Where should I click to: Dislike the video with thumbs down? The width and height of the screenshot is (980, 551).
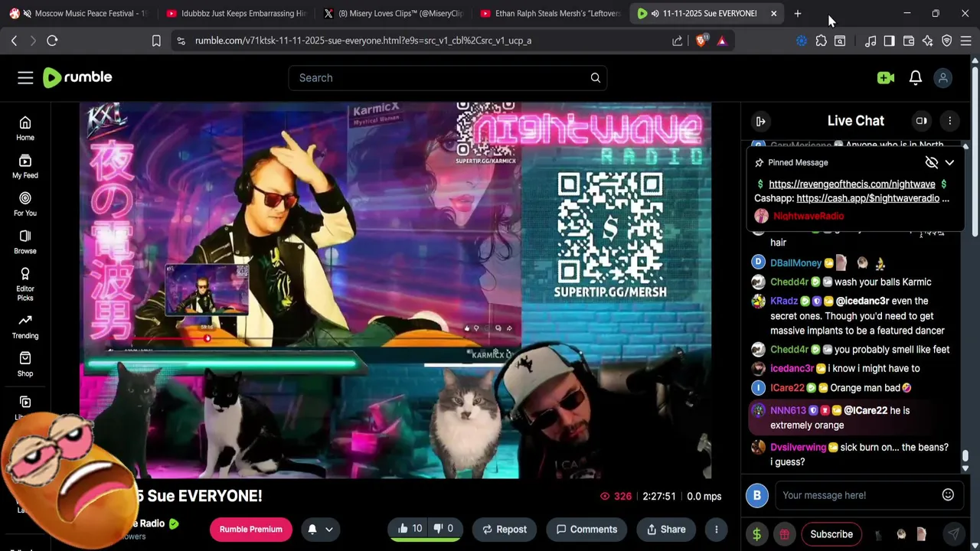[443, 529]
